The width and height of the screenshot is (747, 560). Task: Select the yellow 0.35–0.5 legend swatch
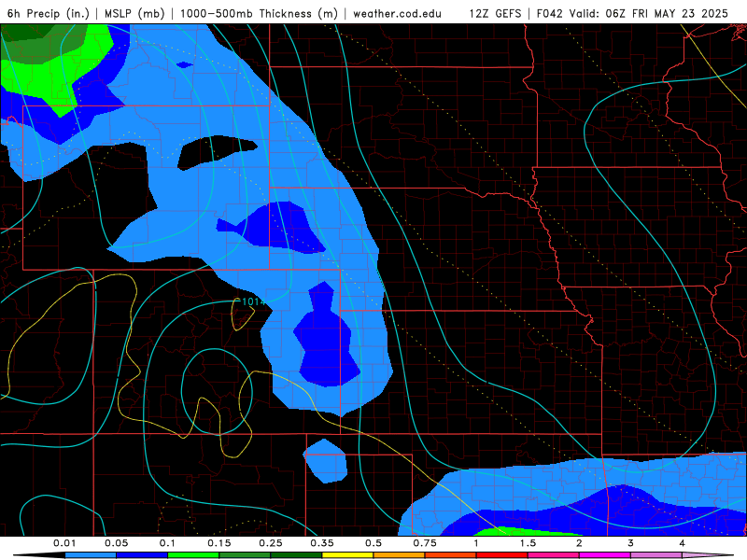[347, 555]
